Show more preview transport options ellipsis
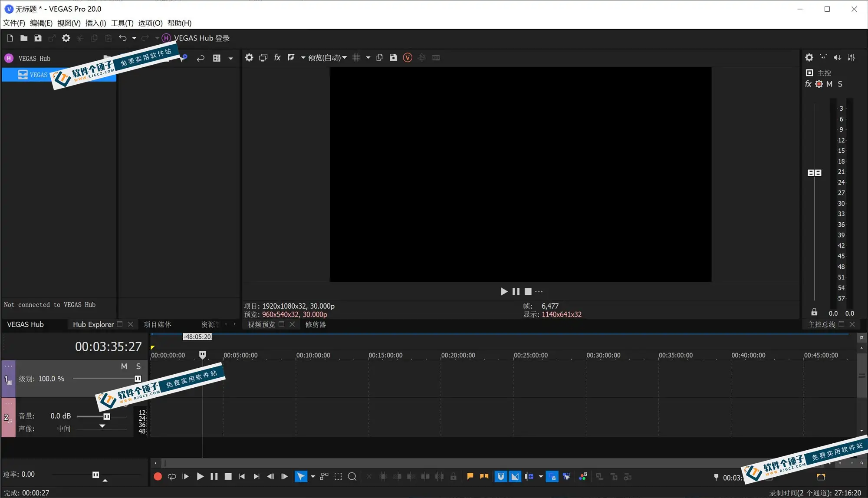 click(x=539, y=291)
